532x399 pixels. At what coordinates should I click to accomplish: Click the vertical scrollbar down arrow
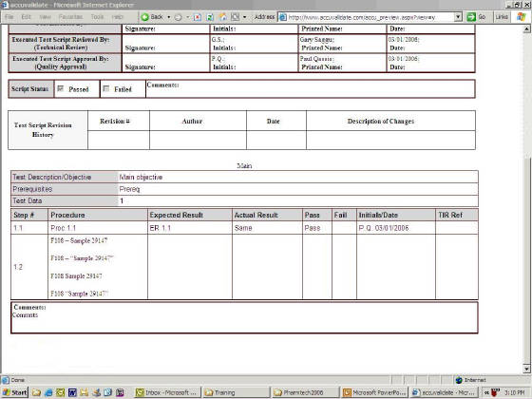tap(526, 369)
